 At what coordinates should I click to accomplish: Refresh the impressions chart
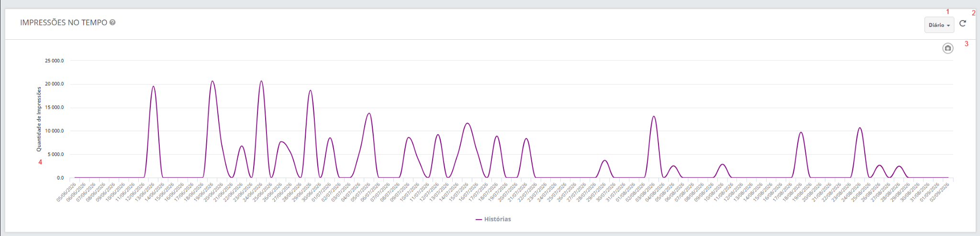coord(962,23)
